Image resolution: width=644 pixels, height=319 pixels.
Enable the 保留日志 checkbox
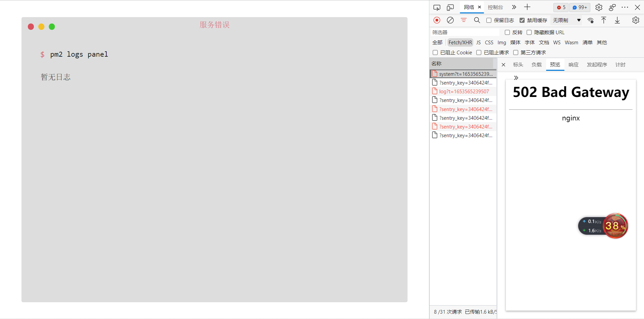[x=489, y=20]
